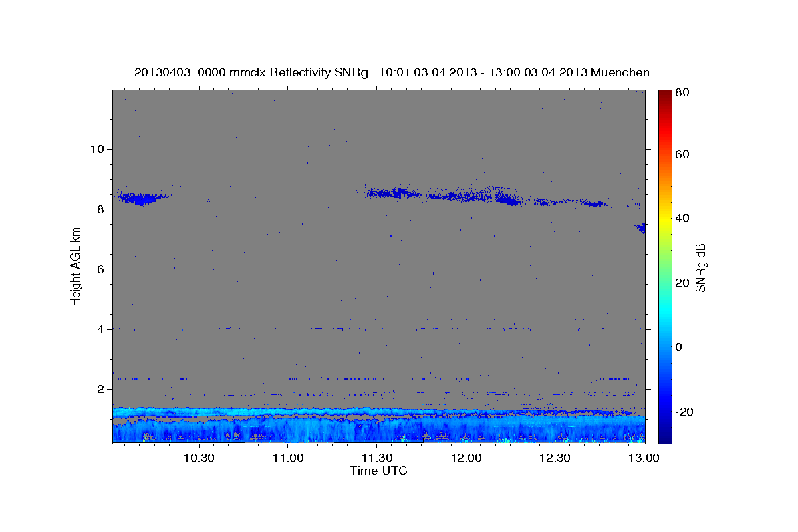798x532 pixels.
Task: Click the 11:30 time tick label
Action: [x=377, y=458]
